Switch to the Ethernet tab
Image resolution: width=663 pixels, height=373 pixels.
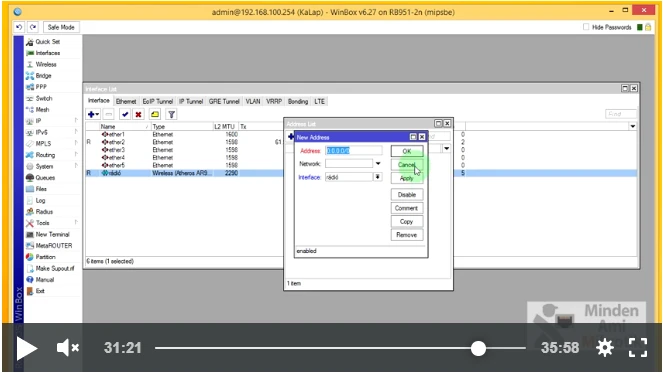[x=126, y=101]
